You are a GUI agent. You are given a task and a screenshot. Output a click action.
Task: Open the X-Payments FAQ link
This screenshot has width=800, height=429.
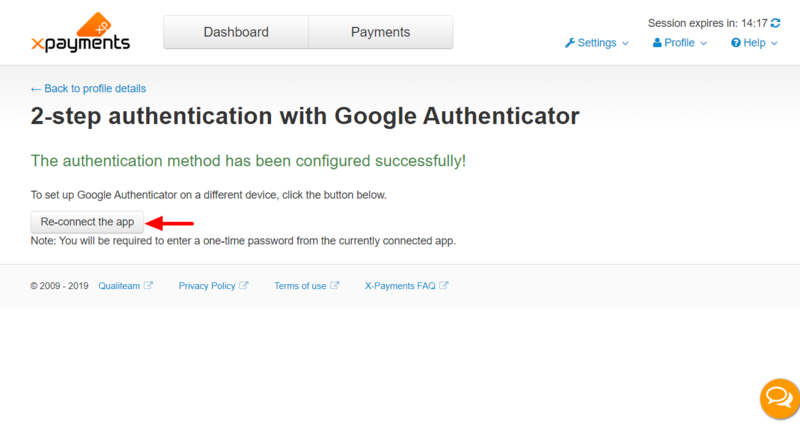coord(400,286)
